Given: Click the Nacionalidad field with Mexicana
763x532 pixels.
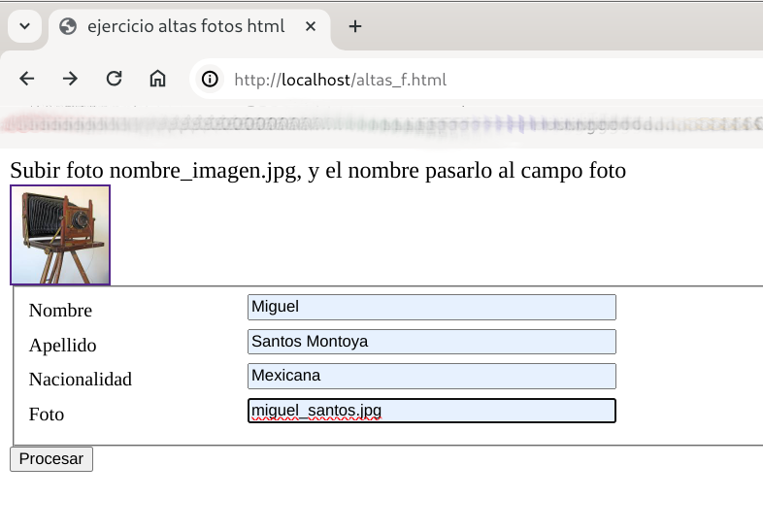Looking at the screenshot, I should (x=431, y=376).
